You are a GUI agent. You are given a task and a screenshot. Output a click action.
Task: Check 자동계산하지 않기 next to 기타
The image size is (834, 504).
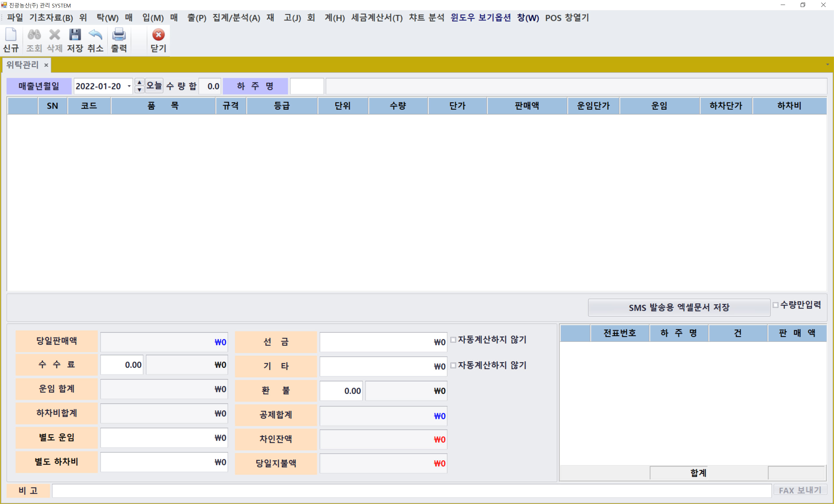click(453, 365)
